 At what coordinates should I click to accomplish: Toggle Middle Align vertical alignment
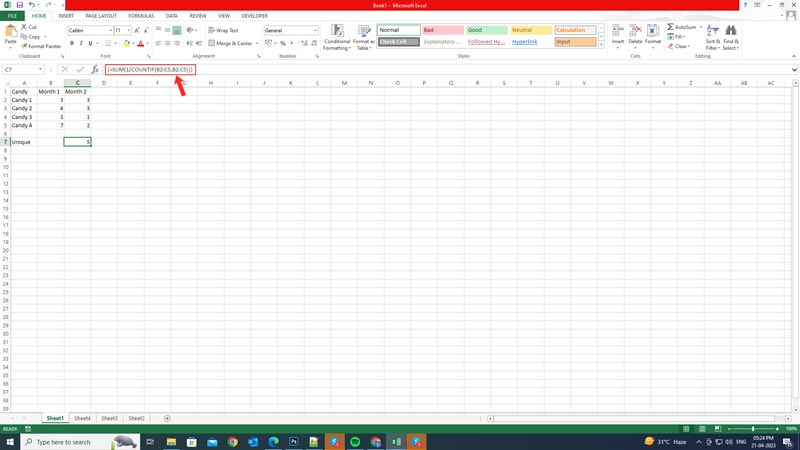point(167,31)
